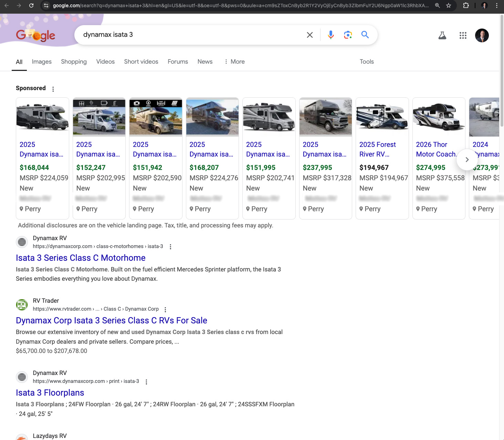
Task: Open thumbnail of $151,942 Dynamax Isata listing
Action: 156,117
